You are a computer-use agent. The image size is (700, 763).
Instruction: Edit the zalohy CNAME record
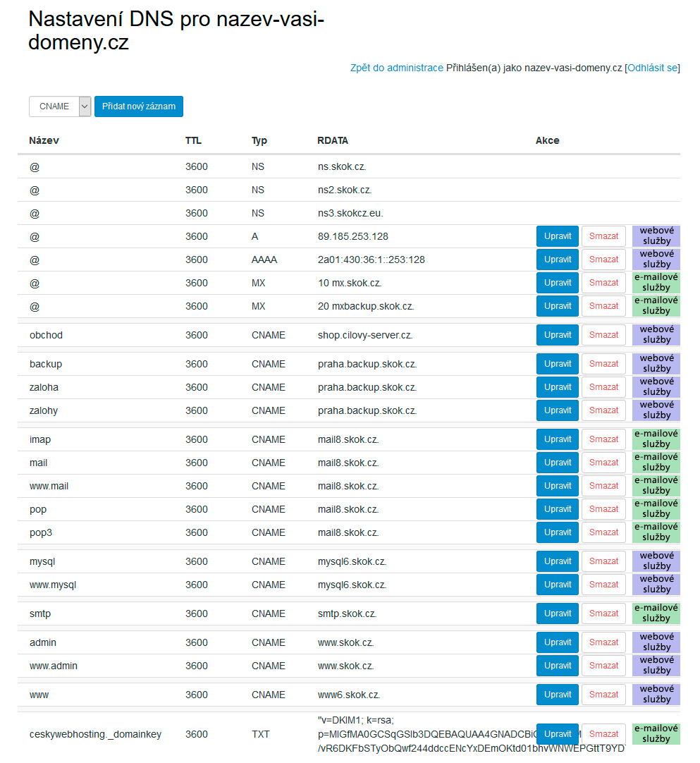pyautogui.click(x=558, y=410)
